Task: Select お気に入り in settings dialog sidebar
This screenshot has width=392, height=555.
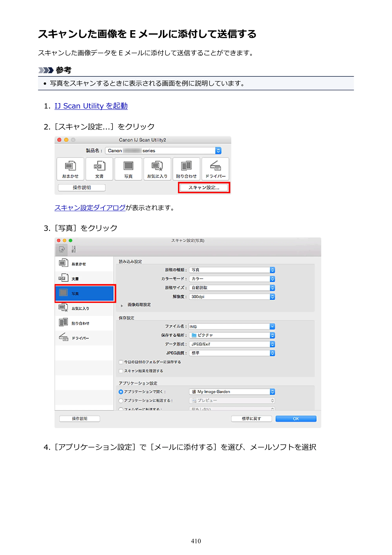Action: click(x=84, y=308)
